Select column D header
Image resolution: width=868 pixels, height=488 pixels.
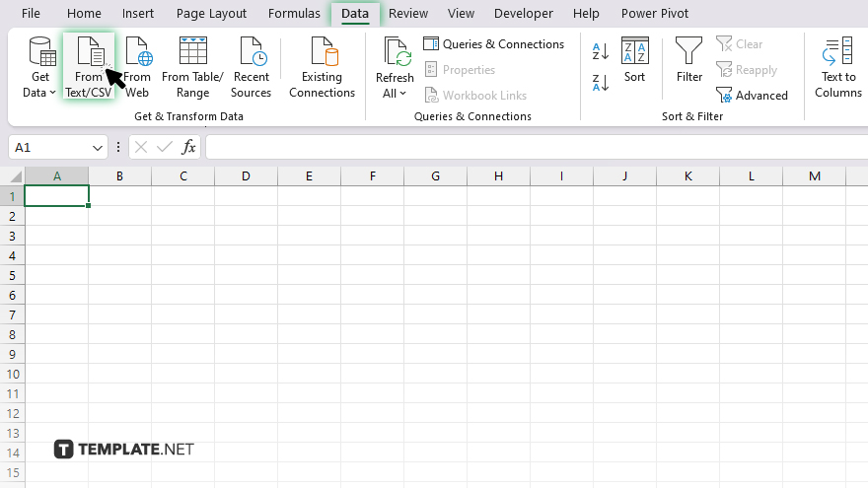(x=246, y=175)
